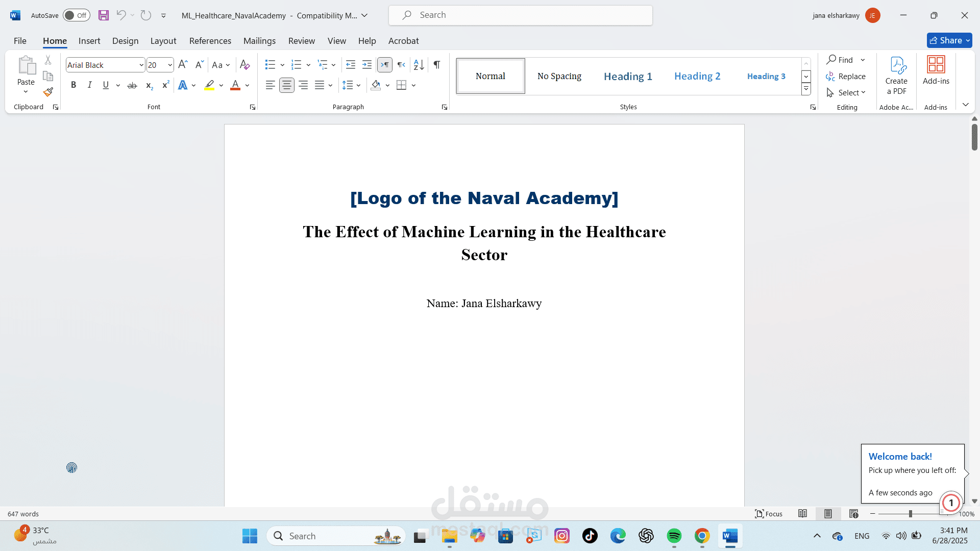Align text to the right
980x551 pixels.
303,85
